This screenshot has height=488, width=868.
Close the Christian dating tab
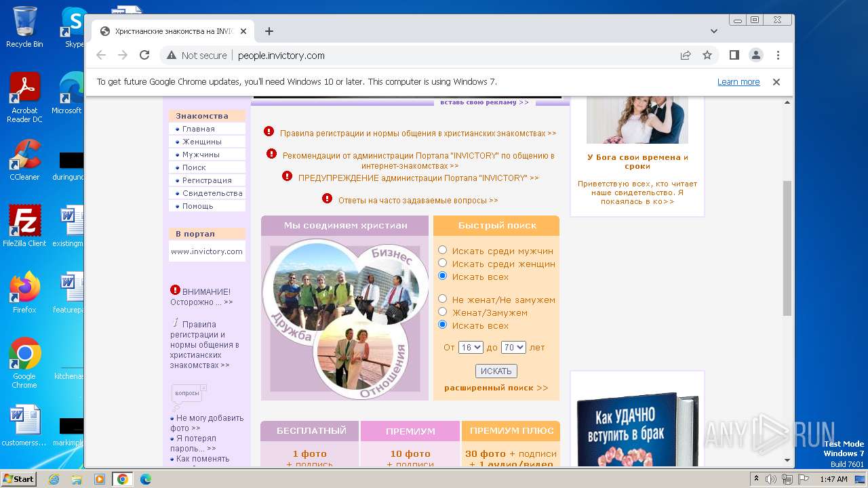tap(243, 31)
